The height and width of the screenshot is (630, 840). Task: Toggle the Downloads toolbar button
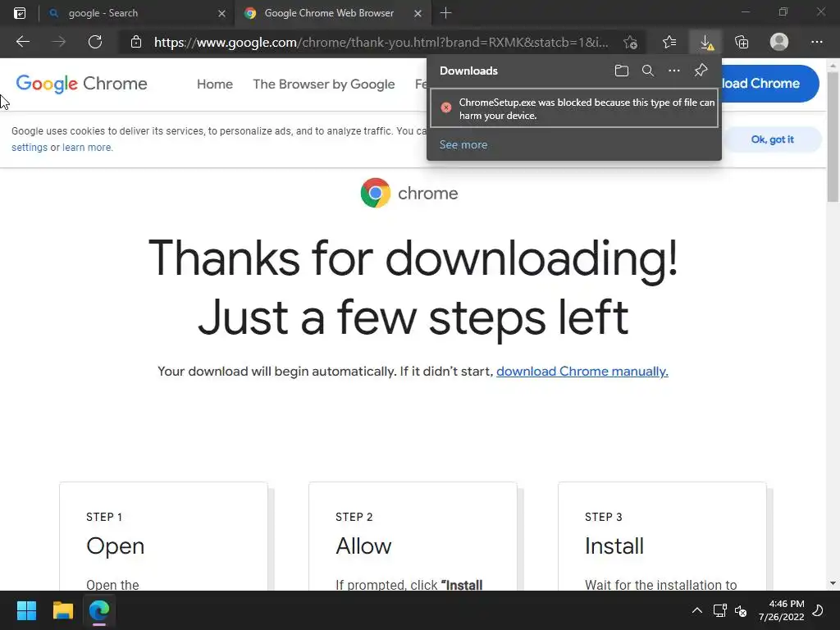(x=706, y=42)
